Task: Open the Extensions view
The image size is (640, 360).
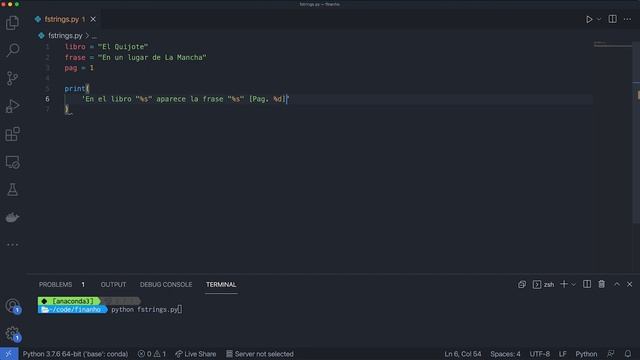Action: tap(12, 134)
